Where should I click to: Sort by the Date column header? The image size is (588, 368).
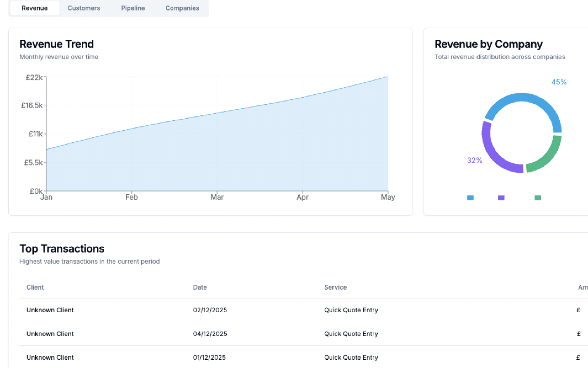click(200, 287)
